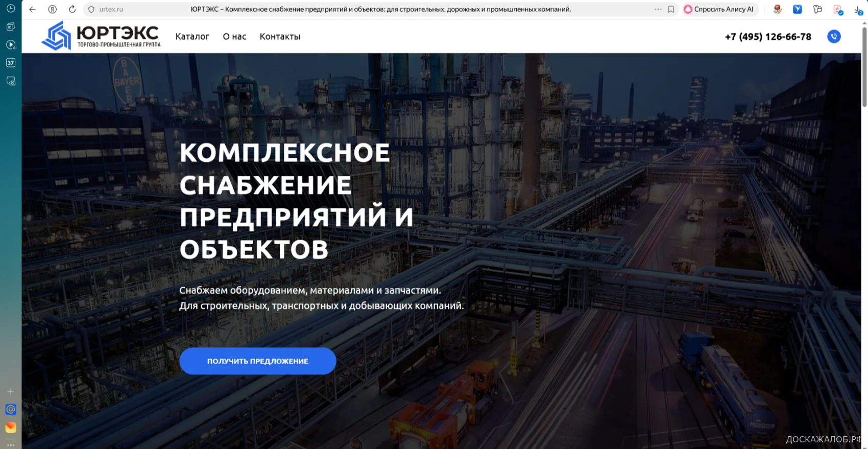
Task: Click the site protection shield icon
Action: [91, 9]
